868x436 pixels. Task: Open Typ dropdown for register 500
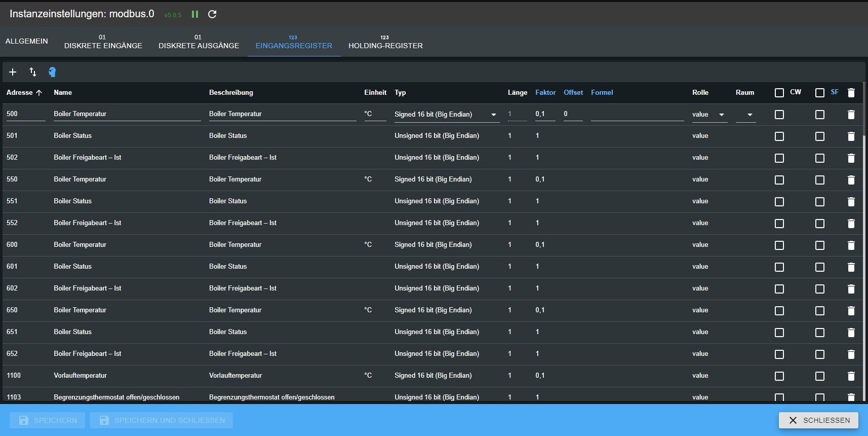point(447,115)
